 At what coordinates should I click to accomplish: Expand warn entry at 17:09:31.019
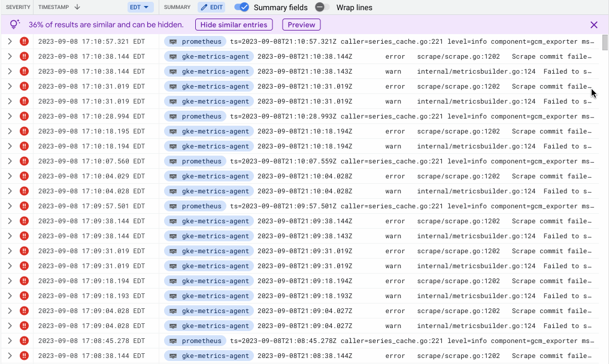click(10, 266)
